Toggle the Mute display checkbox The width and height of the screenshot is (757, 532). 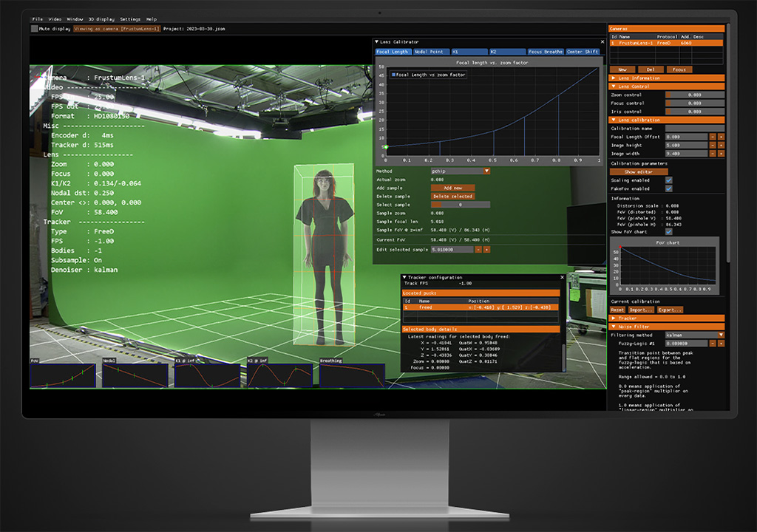click(34, 29)
